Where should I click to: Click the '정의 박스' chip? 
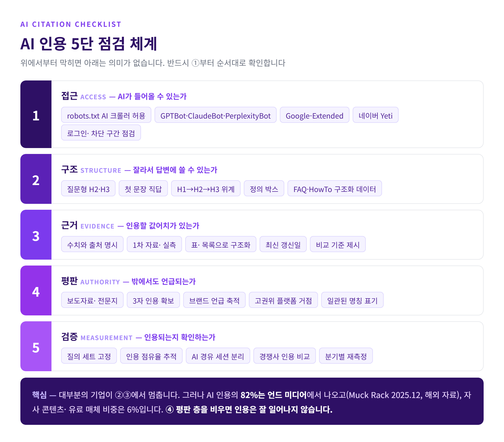tap(264, 188)
